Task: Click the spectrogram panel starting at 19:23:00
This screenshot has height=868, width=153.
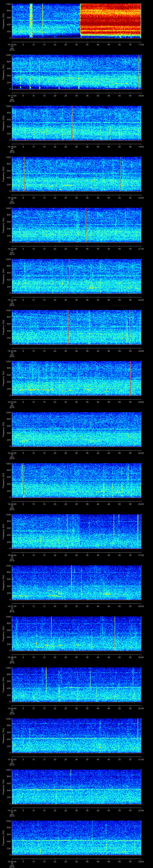Action: pyautogui.click(x=76, y=378)
